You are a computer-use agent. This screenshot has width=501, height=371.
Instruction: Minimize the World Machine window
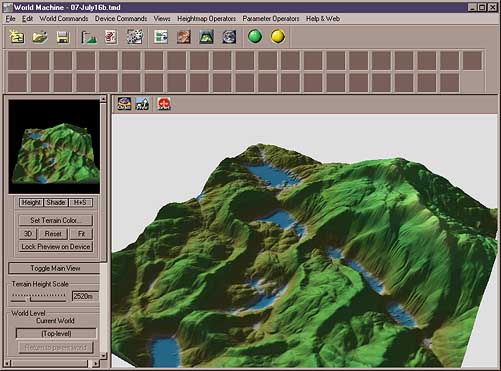pyautogui.click(x=472, y=7)
